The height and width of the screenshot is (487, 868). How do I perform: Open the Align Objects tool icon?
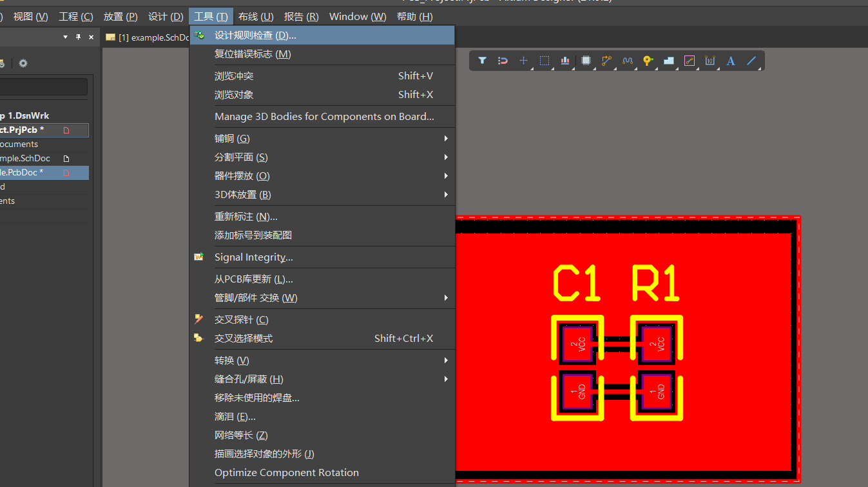tap(565, 61)
